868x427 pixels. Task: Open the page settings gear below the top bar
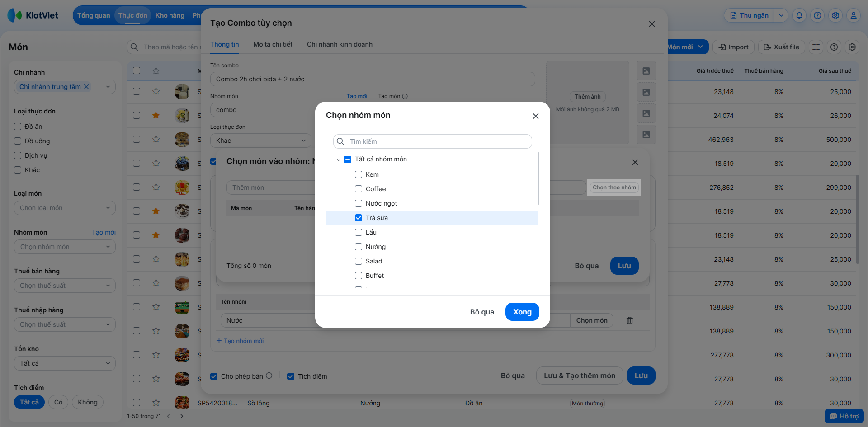tap(852, 47)
